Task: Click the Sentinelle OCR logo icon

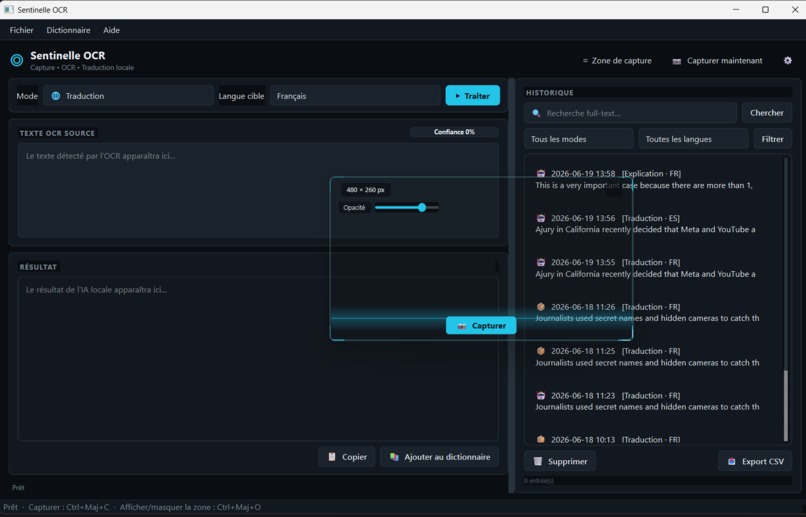Action: pos(17,60)
